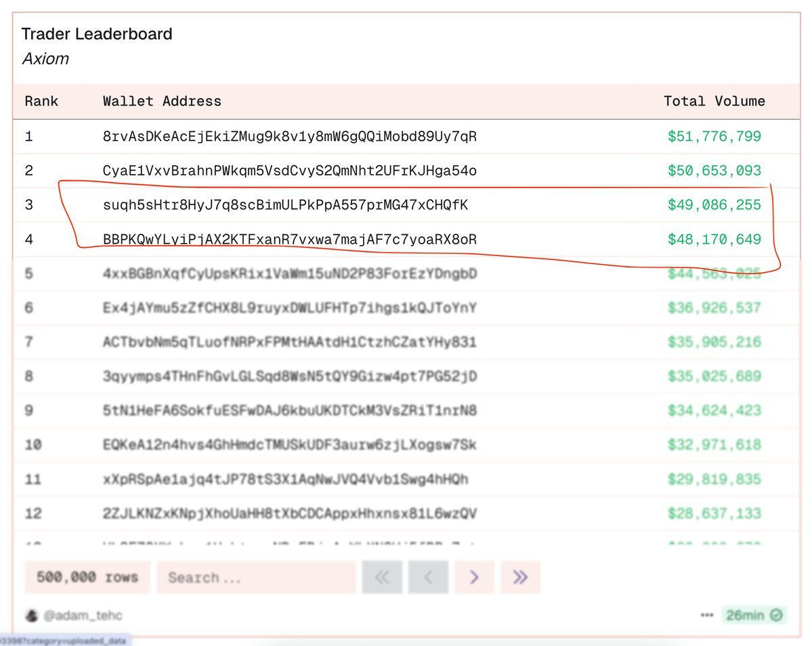
Task: Select wallet address starting 4xxBGBnXqfCyUps
Action: [289, 274]
